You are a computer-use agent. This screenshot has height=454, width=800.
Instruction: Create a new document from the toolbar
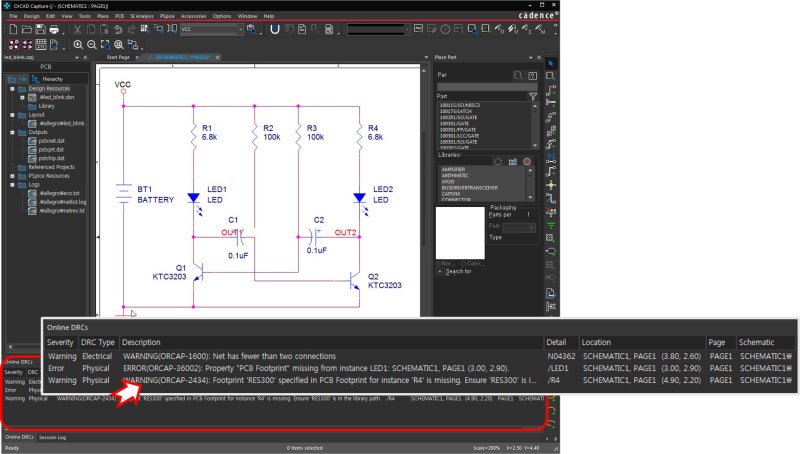13,30
